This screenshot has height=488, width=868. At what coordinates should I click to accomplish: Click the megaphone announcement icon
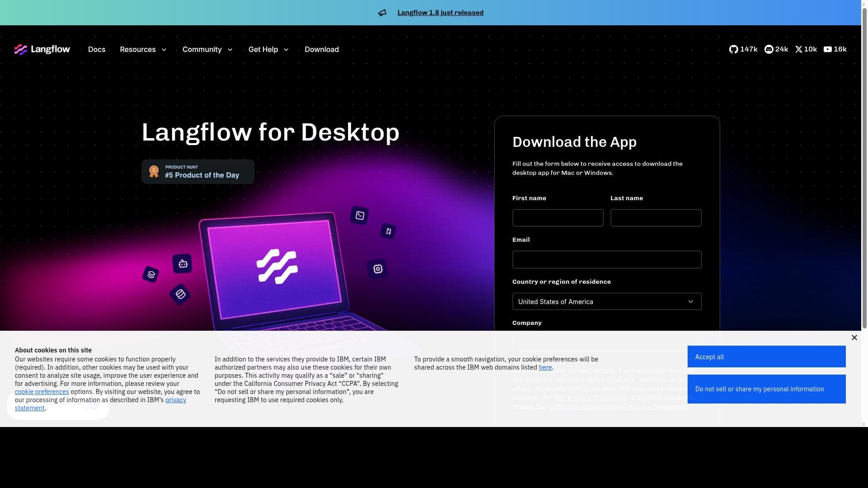(382, 13)
